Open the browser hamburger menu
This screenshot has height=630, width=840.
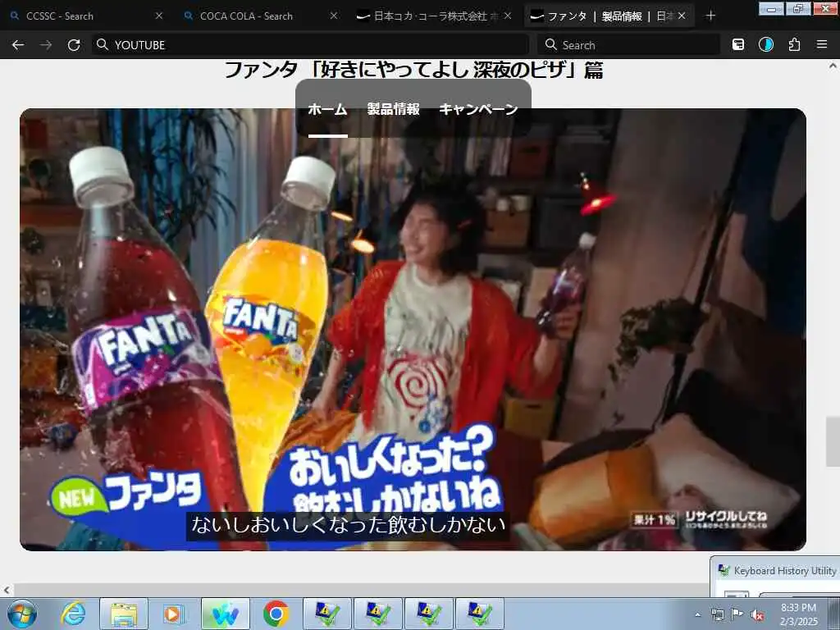(822, 45)
